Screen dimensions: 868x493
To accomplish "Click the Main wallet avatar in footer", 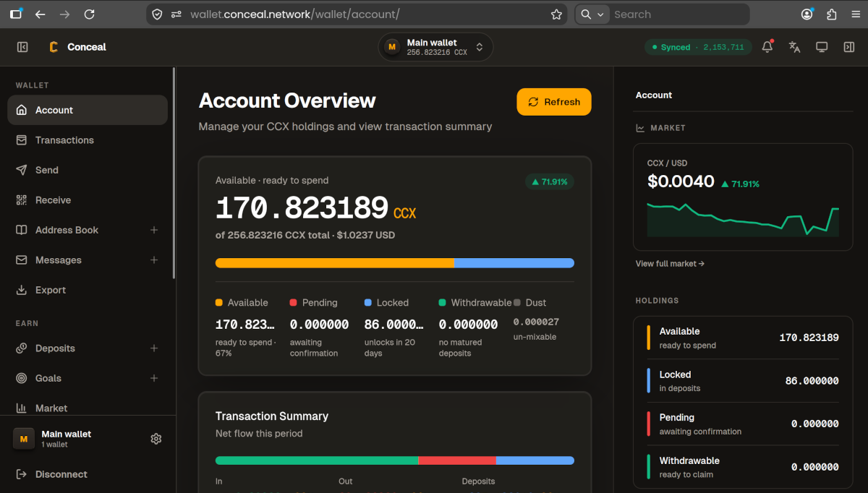I will coord(24,439).
